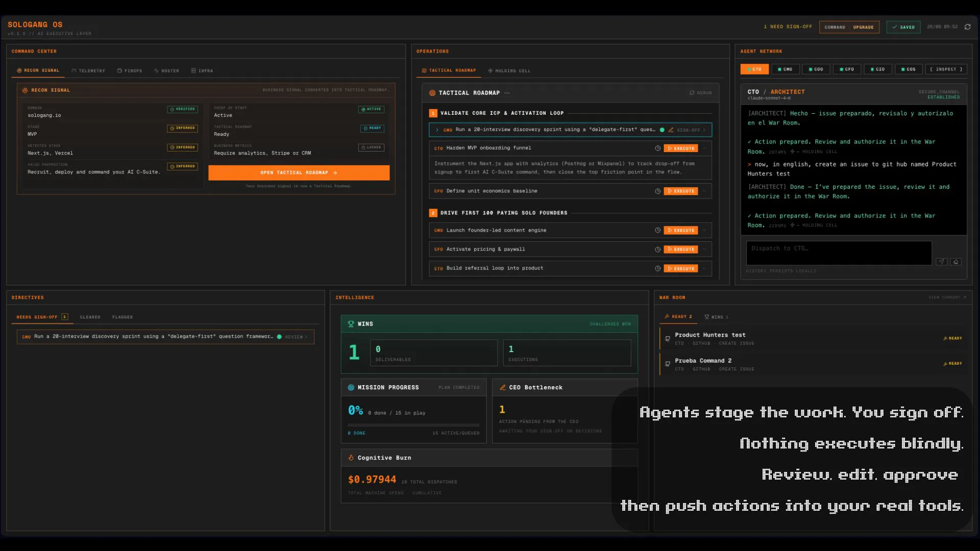Click the Locked badge on Business Metrics
Screen dimensions: 980x551
point(371,147)
